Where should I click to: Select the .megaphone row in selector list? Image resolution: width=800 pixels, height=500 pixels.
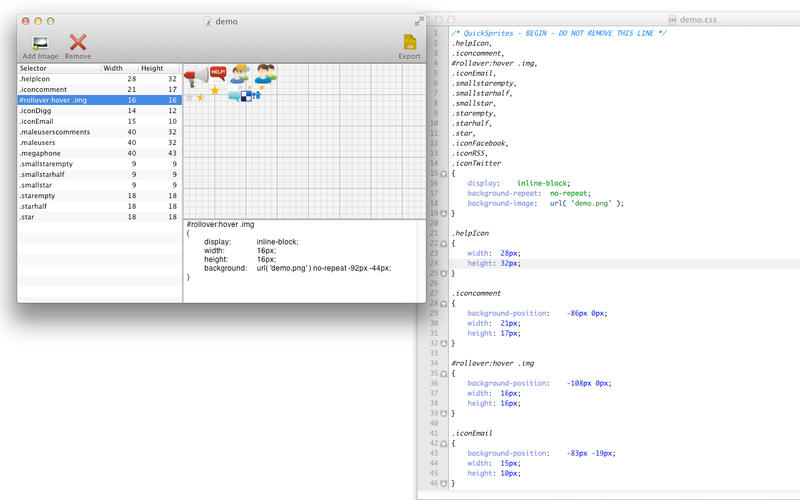pos(60,153)
